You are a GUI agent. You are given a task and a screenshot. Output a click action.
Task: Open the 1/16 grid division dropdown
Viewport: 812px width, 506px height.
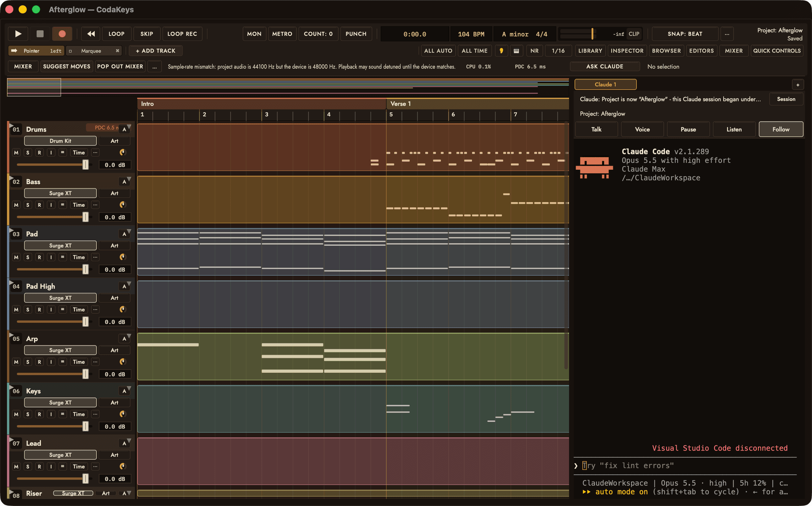(558, 51)
